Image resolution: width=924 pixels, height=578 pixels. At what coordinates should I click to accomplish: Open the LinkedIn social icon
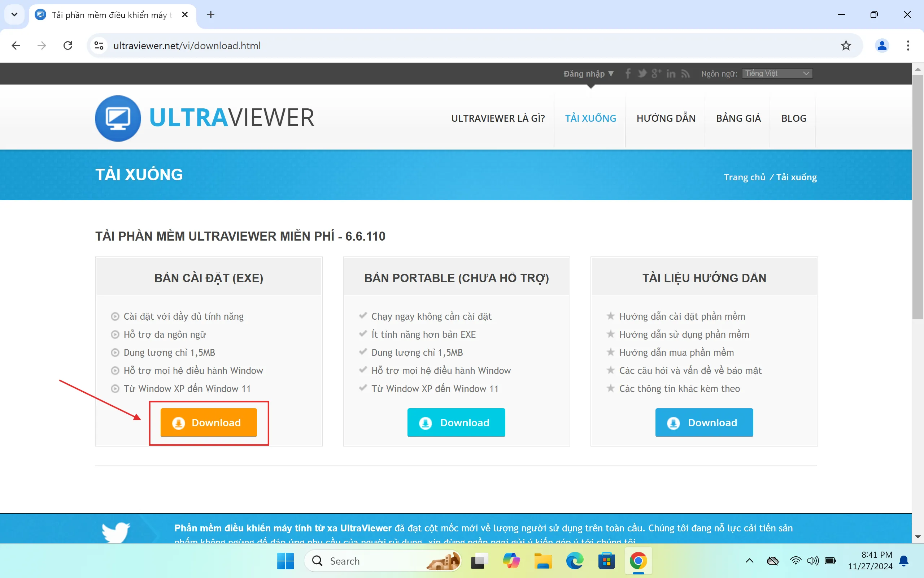[x=671, y=73]
